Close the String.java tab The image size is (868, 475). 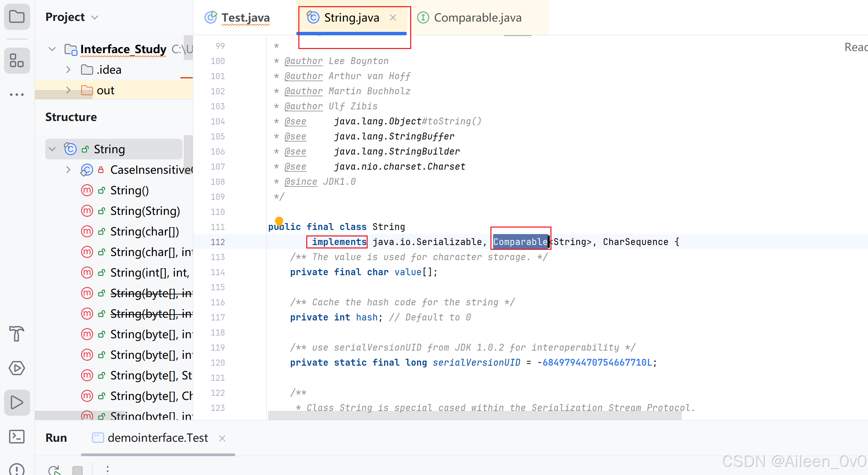[393, 17]
